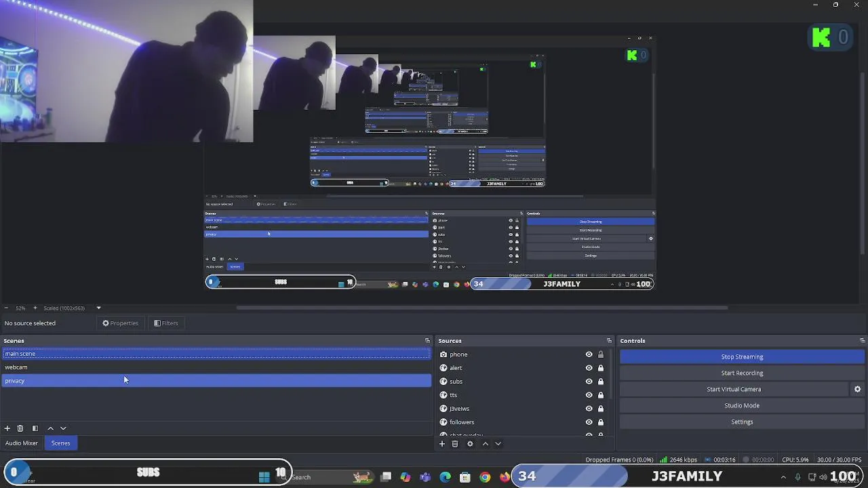The width and height of the screenshot is (868, 488).
Task: Open OBS Settings
Action: [x=742, y=422]
